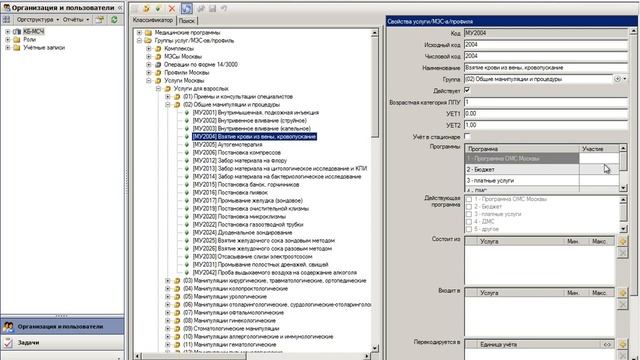The height and width of the screenshot is (360, 640).
Task: Click the add folder icon in classifier toolbar
Action: tap(147, 8)
